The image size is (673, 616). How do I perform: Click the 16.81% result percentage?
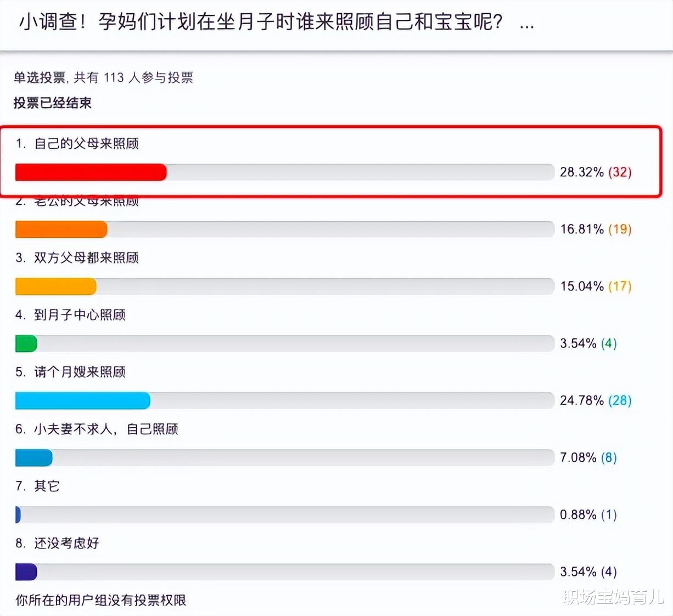pyautogui.click(x=582, y=229)
